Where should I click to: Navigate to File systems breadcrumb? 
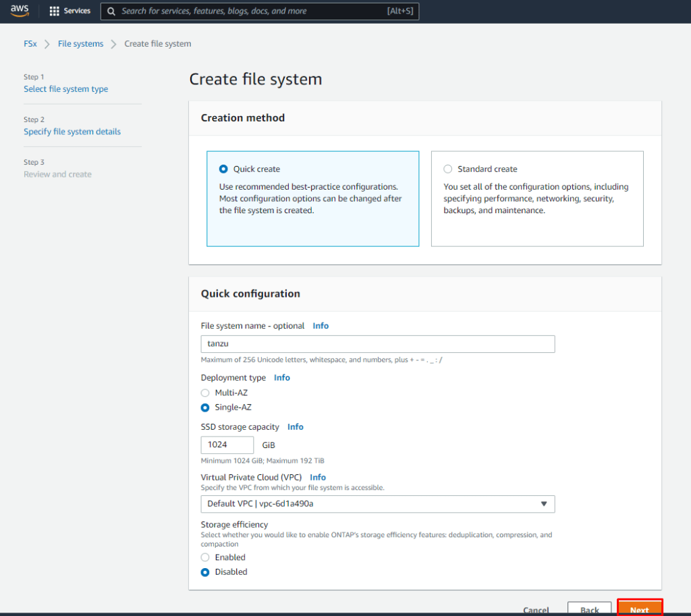[x=80, y=44]
